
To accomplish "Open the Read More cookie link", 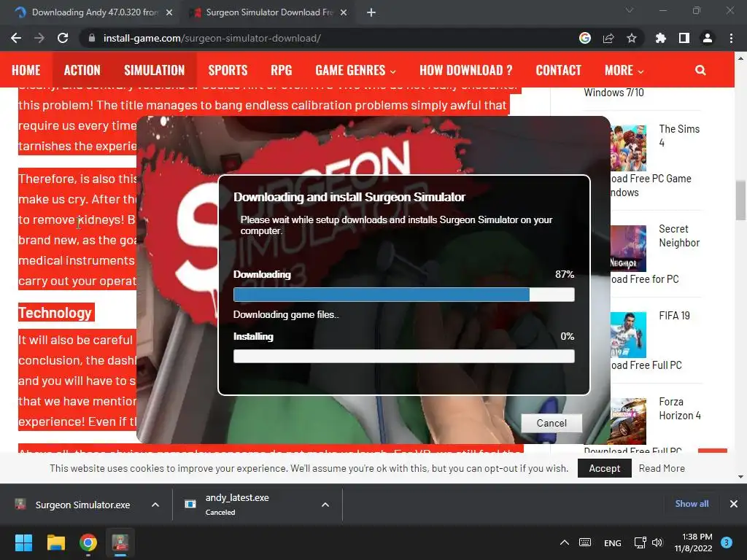I will pos(662,468).
